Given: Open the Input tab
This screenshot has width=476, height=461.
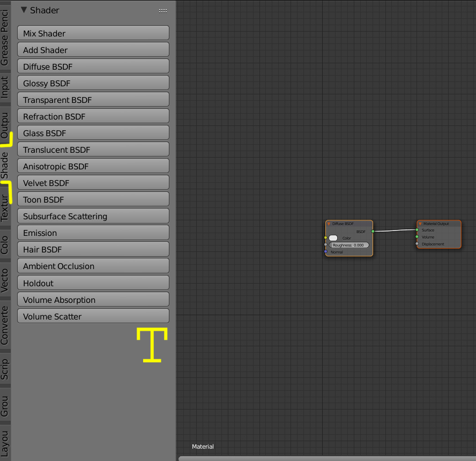Looking at the screenshot, I should tap(5, 87).
